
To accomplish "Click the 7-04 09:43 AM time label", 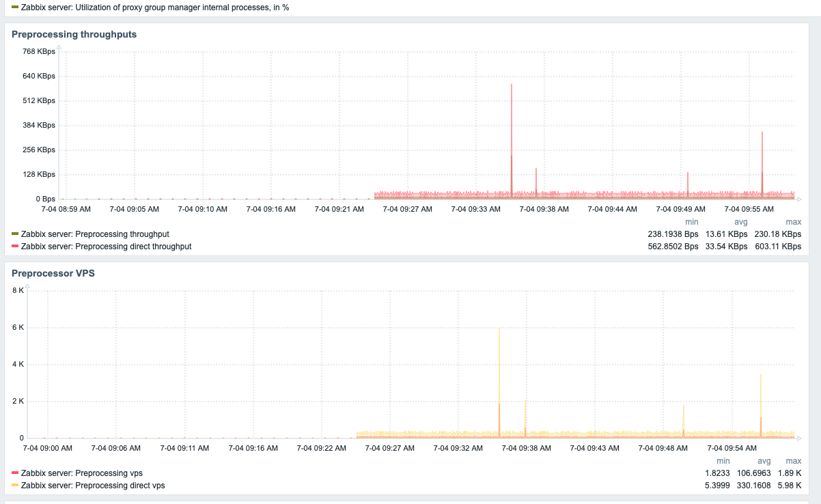I will [594, 449].
